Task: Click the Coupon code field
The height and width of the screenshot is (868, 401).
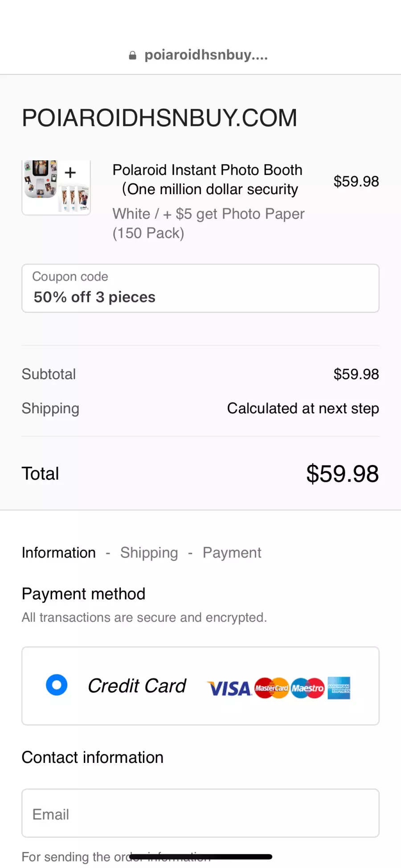Action: coord(200,288)
